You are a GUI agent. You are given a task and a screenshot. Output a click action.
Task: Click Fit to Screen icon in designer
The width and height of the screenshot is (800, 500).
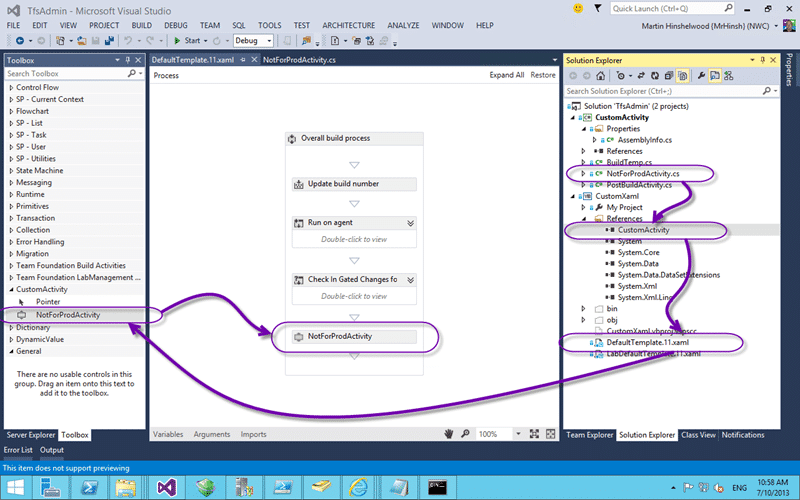click(534, 434)
